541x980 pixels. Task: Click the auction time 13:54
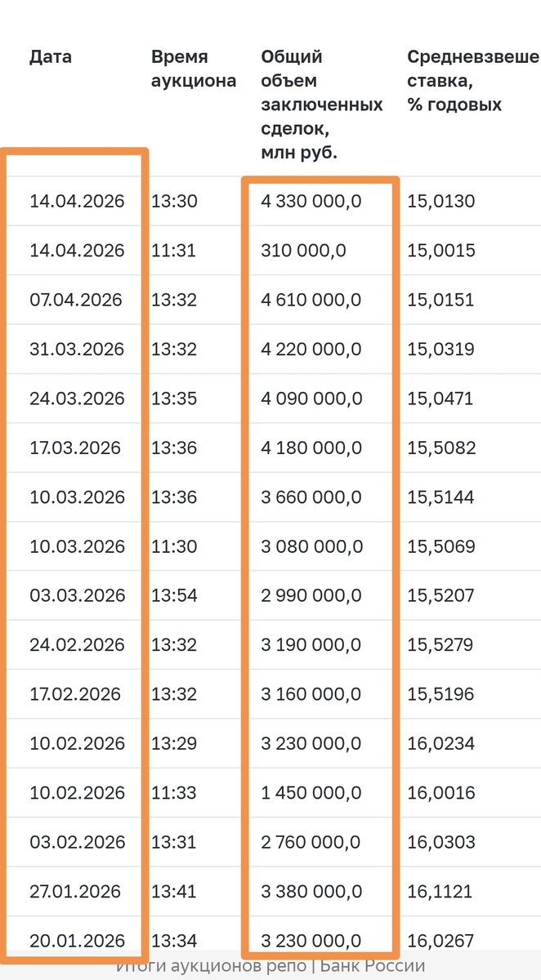pos(174,595)
